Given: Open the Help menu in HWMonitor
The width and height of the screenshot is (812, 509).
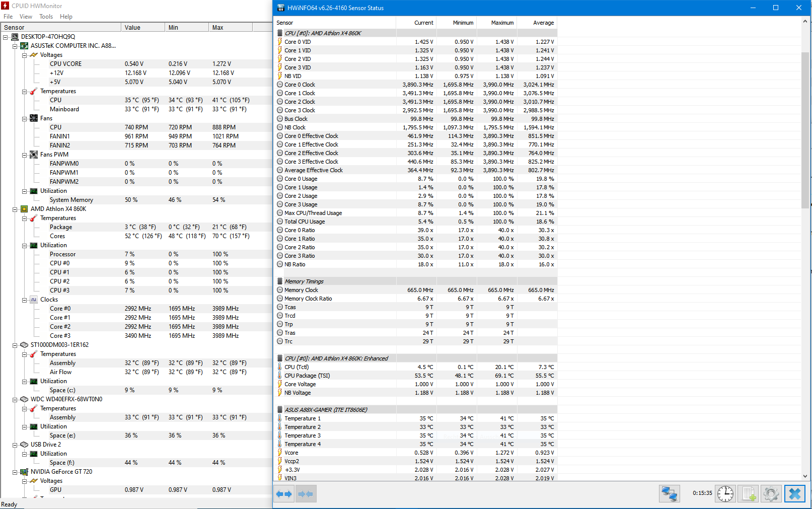Looking at the screenshot, I should [66, 17].
